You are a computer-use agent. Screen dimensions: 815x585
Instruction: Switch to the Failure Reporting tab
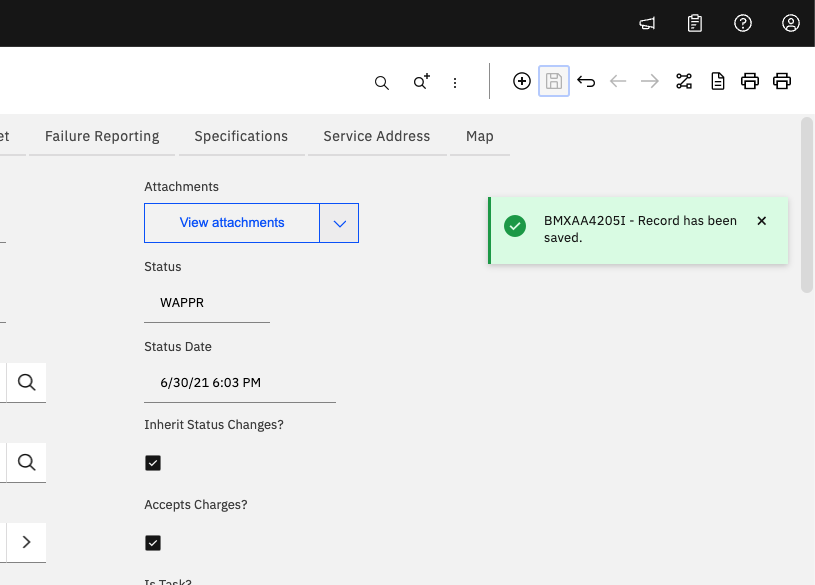tap(102, 136)
